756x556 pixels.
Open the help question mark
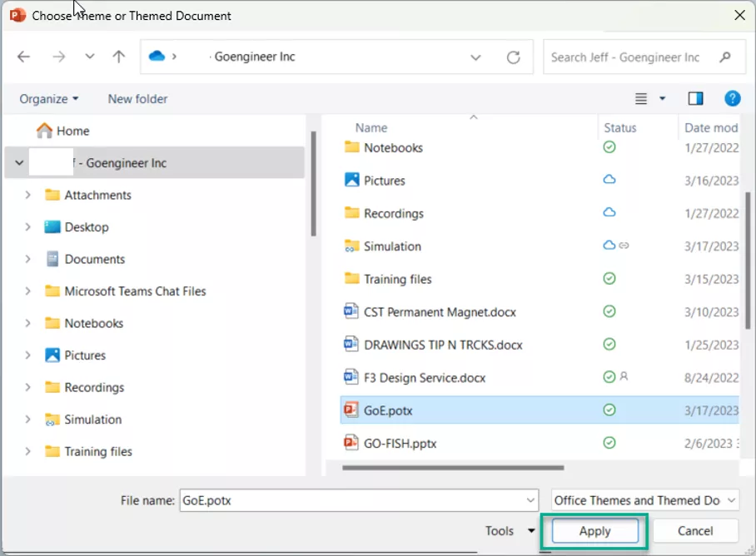click(x=733, y=99)
